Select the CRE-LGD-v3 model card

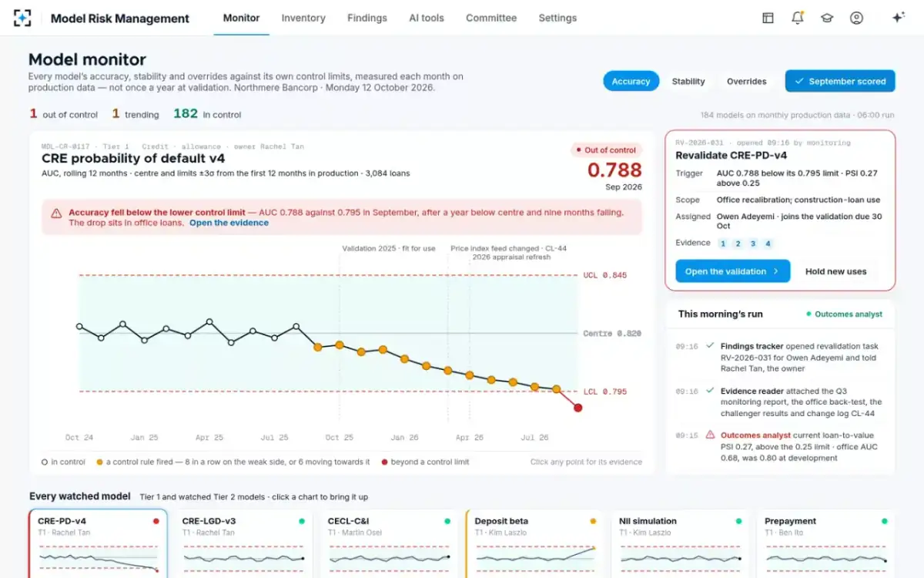pyautogui.click(x=243, y=543)
